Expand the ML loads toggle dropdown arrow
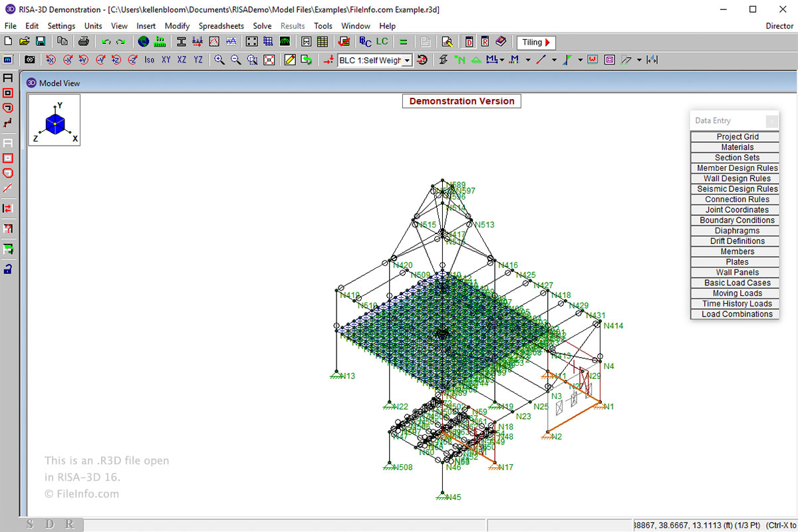 [x=502, y=60]
